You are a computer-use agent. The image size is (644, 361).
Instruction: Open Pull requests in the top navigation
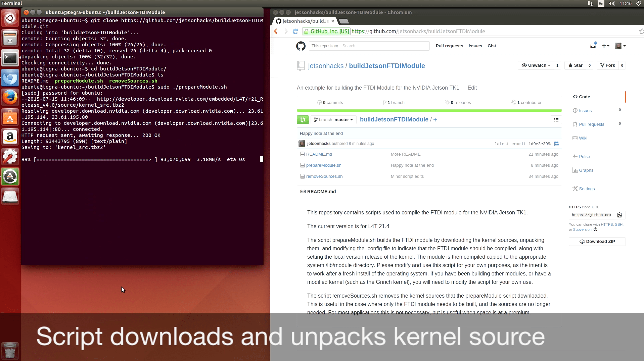(449, 46)
